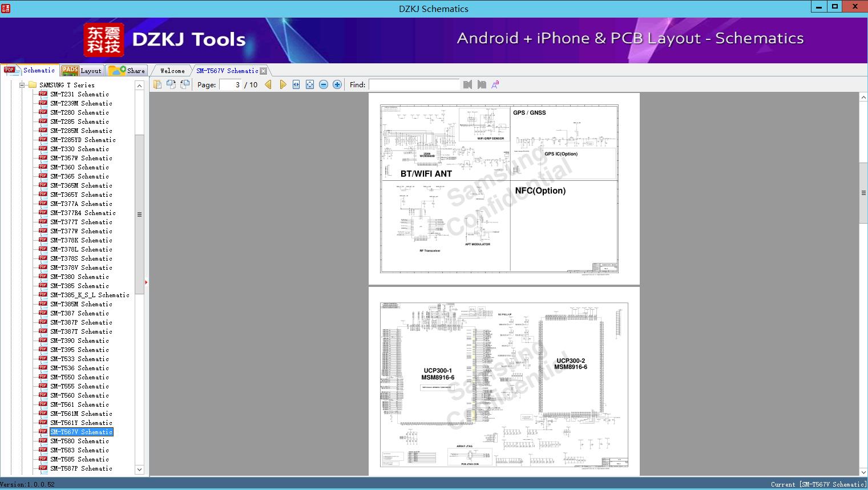Click PDF icon beside SM-T561 Schematic

43,404
